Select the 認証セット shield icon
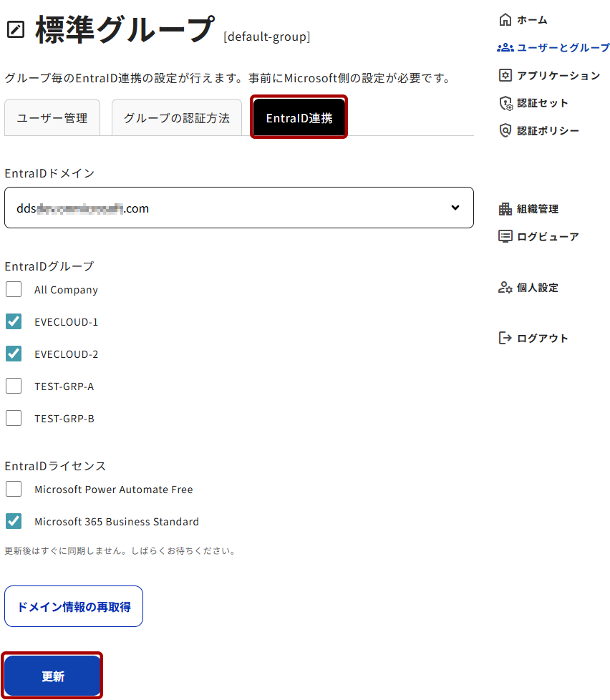 click(505, 103)
